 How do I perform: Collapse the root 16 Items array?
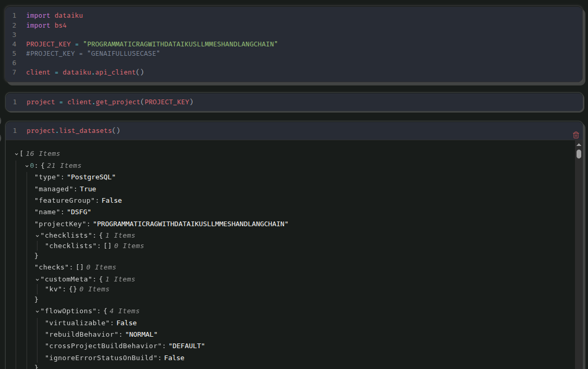tap(17, 154)
